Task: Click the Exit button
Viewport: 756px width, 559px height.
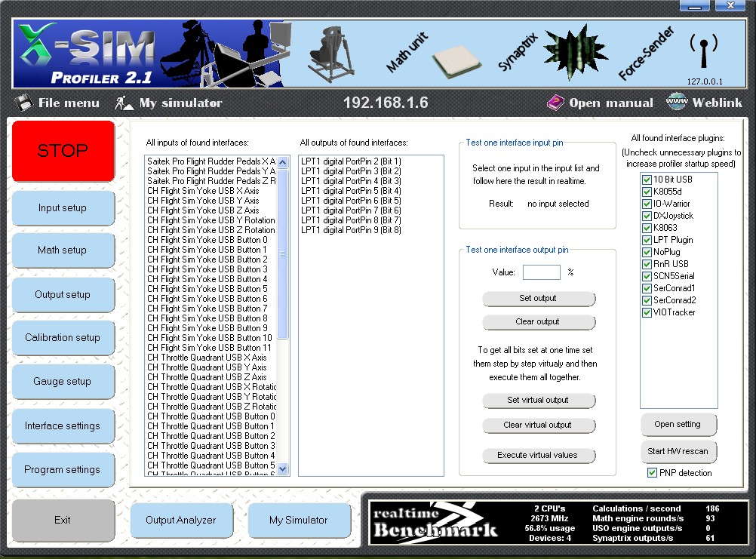Action: 63,520
